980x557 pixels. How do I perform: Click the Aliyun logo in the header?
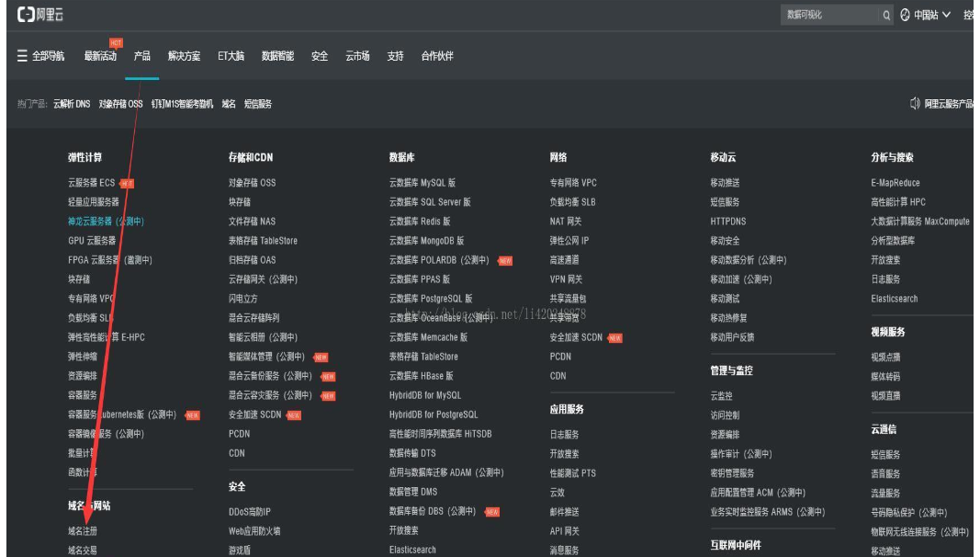[x=40, y=15]
